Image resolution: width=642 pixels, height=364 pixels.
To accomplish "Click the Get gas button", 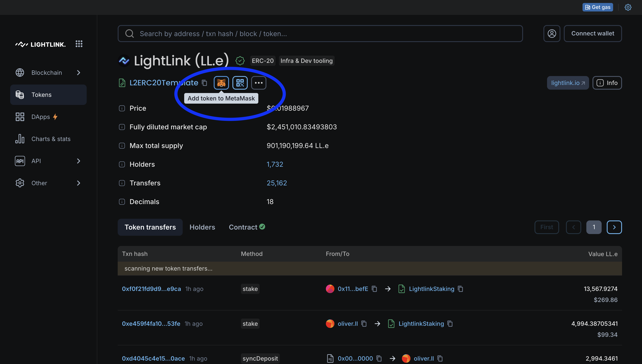I will click(x=597, y=7).
